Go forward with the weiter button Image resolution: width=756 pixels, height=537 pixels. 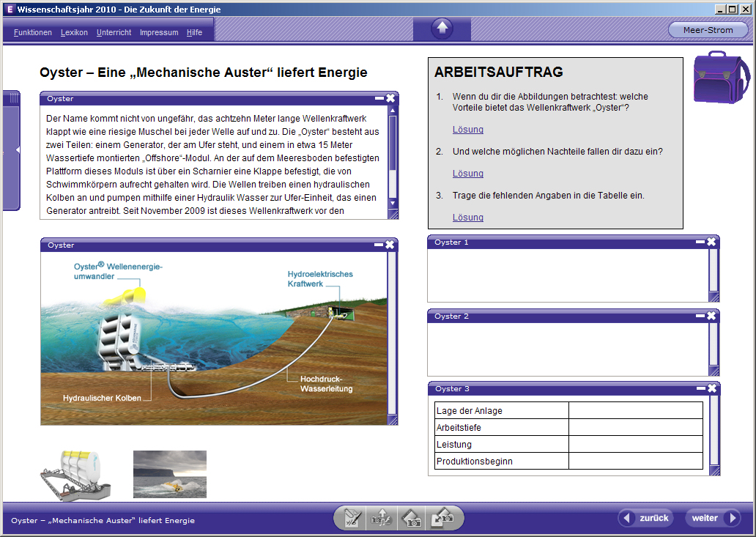click(713, 518)
